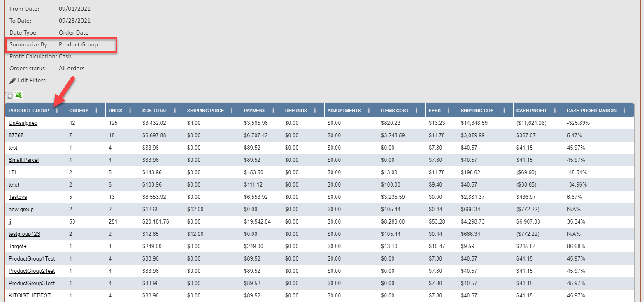Viewport: 644px width, 302px height.
Task: Export the report using the Excel icon
Action: (18, 95)
